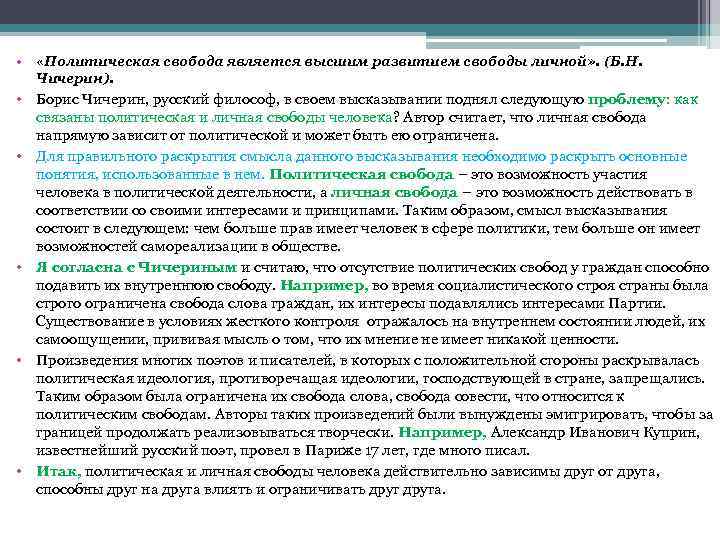
Task: Click the green word 'проблему'
Action: coord(626,100)
